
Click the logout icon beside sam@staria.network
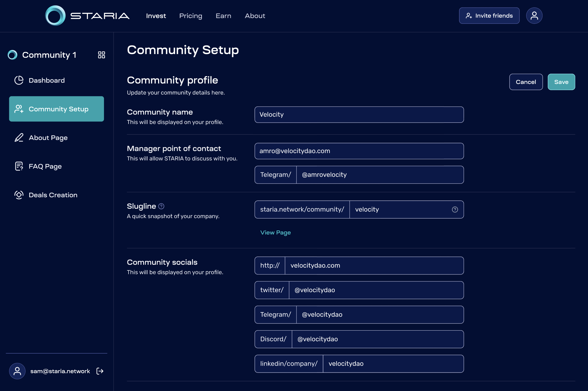coord(100,371)
